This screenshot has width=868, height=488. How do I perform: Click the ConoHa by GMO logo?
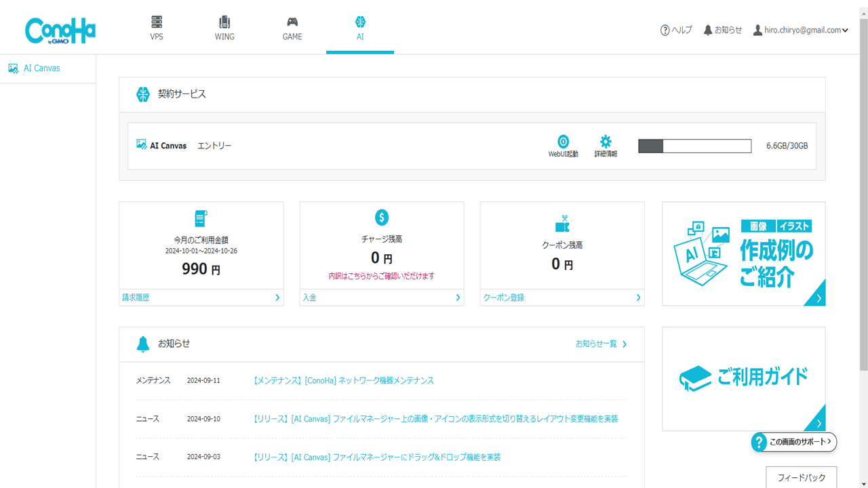click(x=60, y=31)
